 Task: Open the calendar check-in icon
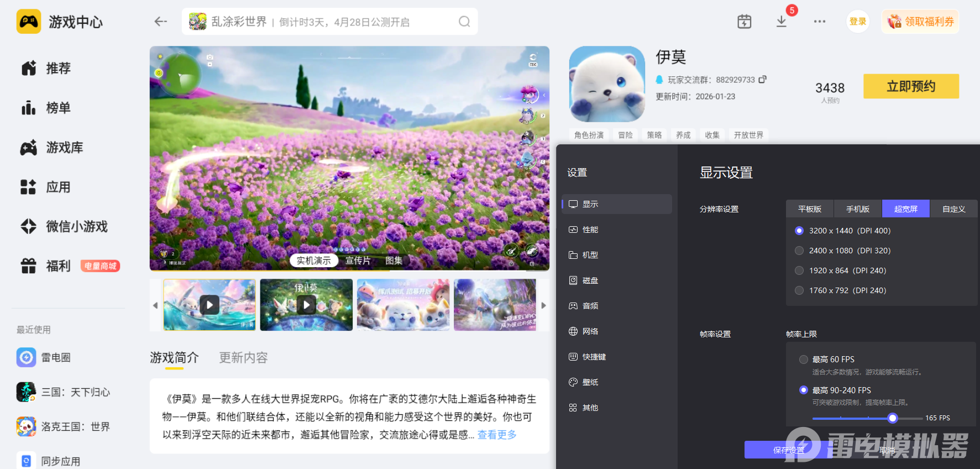(744, 22)
